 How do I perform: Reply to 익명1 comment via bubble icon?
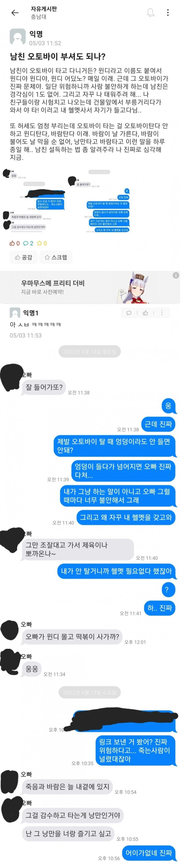[x=129, y=313]
